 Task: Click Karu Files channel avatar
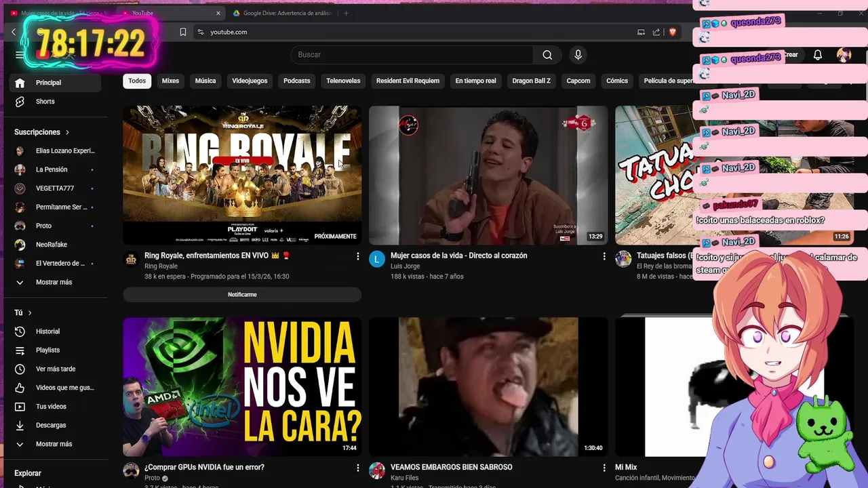pos(377,470)
